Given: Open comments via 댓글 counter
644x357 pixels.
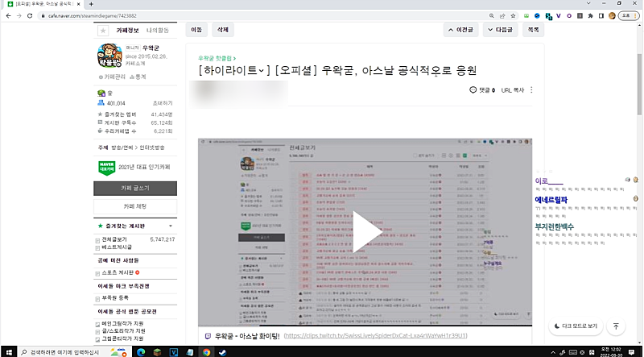Looking at the screenshot, I should coord(482,90).
